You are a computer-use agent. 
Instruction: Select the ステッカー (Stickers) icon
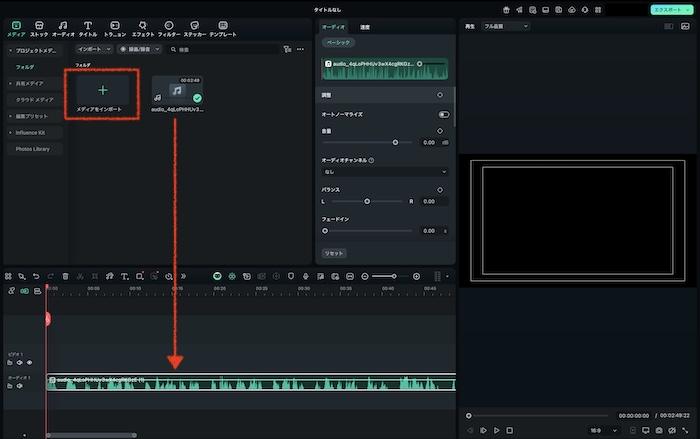pyautogui.click(x=194, y=27)
